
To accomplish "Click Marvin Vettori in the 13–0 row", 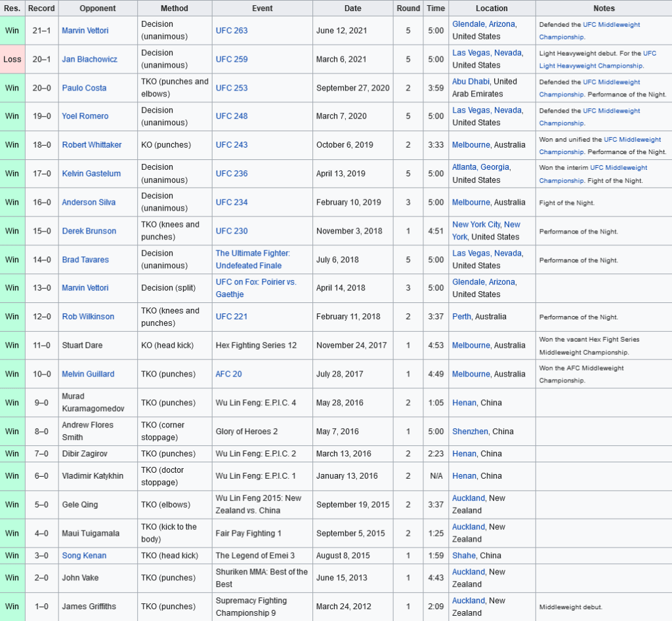I will coord(85,288).
